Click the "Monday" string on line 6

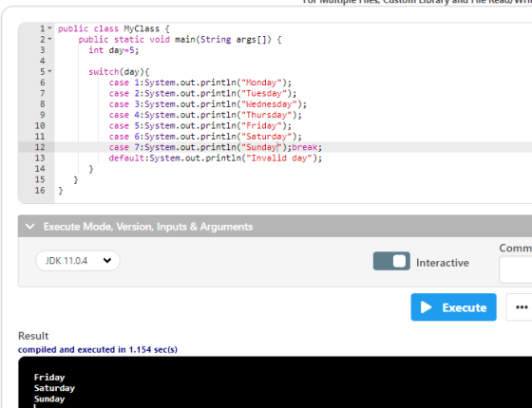[261, 83]
